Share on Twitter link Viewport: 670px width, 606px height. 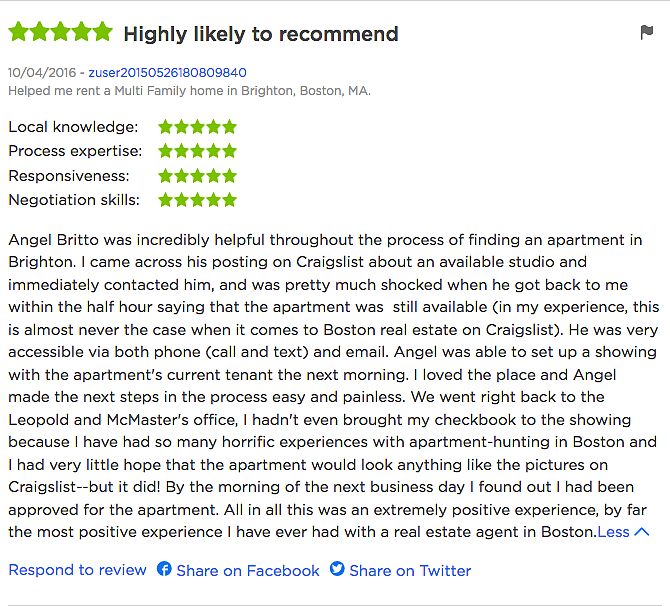point(410,571)
